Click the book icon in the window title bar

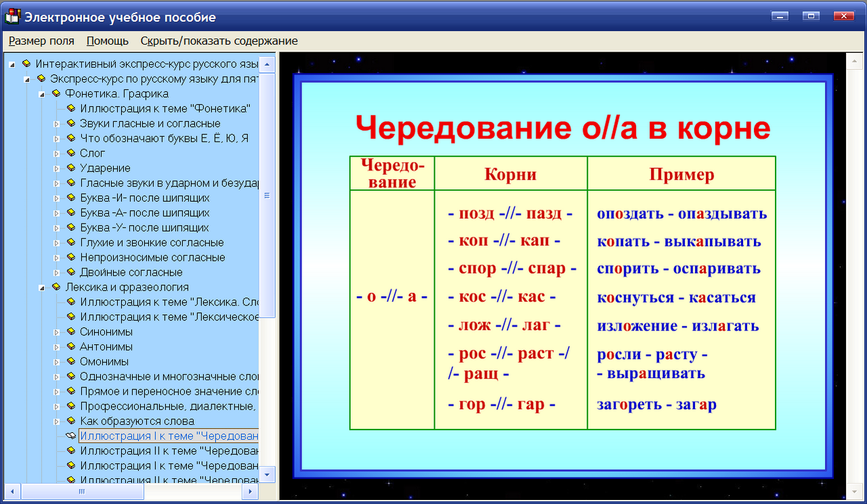pyautogui.click(x=11, y=17)
